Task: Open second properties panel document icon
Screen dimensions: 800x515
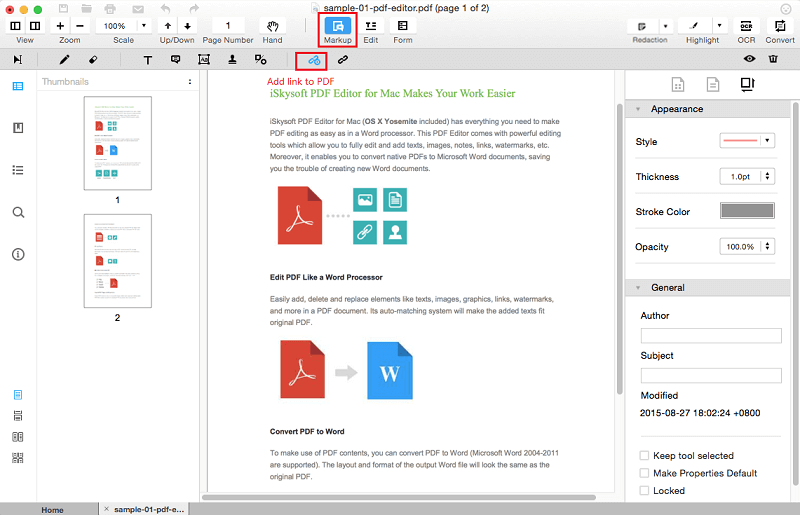Action: pos(713,84)
